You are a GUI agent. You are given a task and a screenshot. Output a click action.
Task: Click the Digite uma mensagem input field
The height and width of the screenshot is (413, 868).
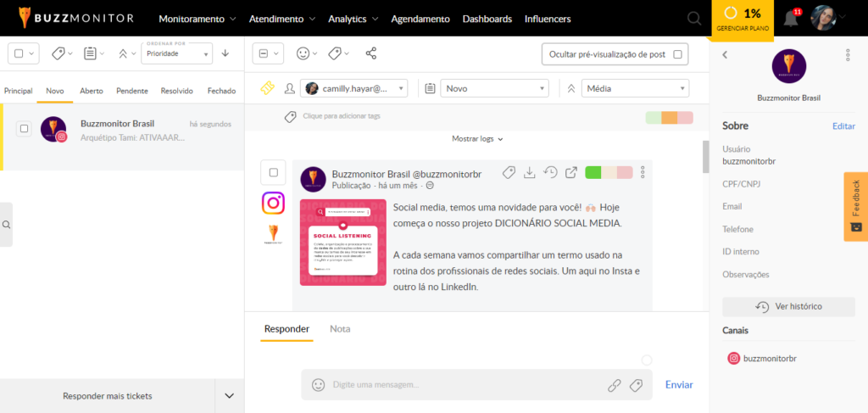[462, 385]
